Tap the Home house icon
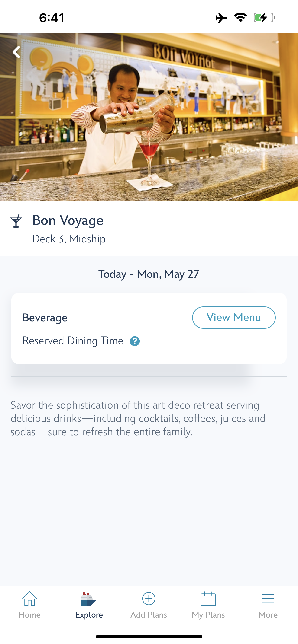Viewport: 298px width, 644px height. [29, 599]
